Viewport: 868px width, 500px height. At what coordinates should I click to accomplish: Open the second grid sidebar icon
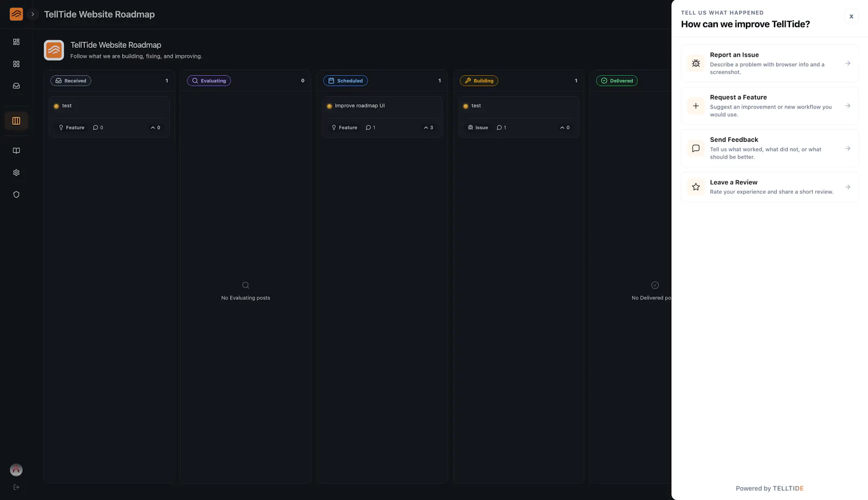pyautogui.click(x=16, y=64)
